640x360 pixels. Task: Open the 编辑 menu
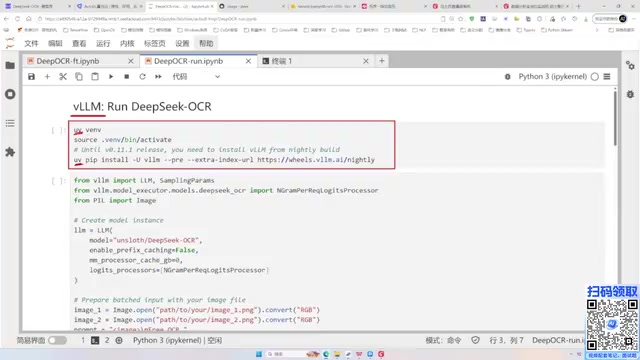(55, 43)
